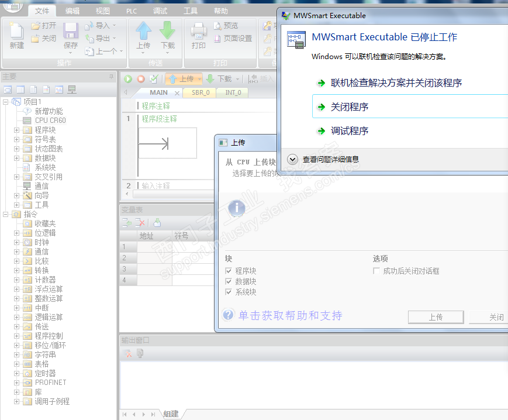The height and width of the screenshot is (420, 508).
Task: Open the 调试 ribbon tab
Action: tap(160, 11)
